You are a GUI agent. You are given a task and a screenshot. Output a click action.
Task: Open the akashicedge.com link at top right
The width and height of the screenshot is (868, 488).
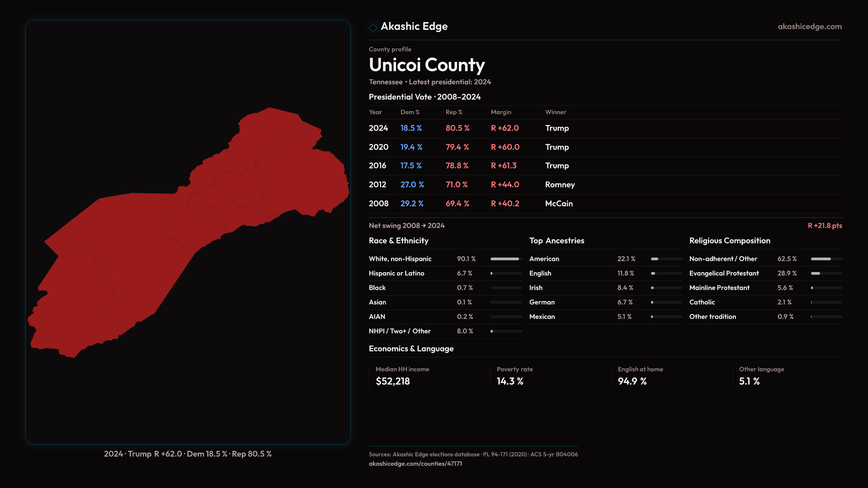point(810,27)
